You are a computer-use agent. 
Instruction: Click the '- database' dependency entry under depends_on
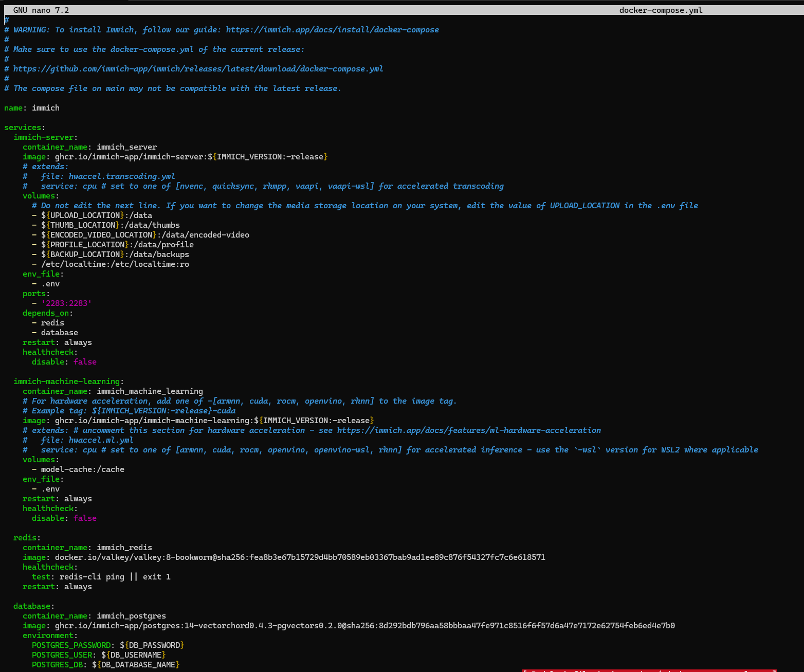[x=55, y=333]
